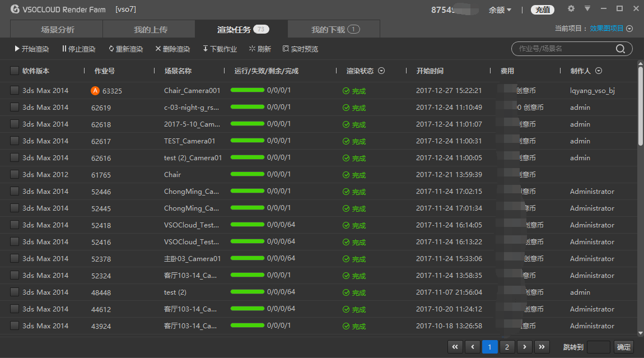
Task: Expand the render status (渲染状态) filter dropdown
Action: tap(381, 71)
